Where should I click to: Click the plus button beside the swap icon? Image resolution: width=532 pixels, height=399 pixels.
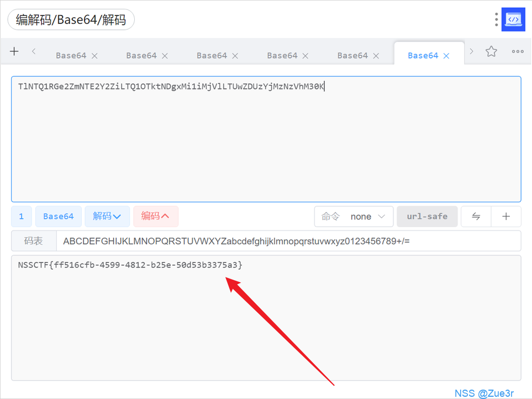506,217
